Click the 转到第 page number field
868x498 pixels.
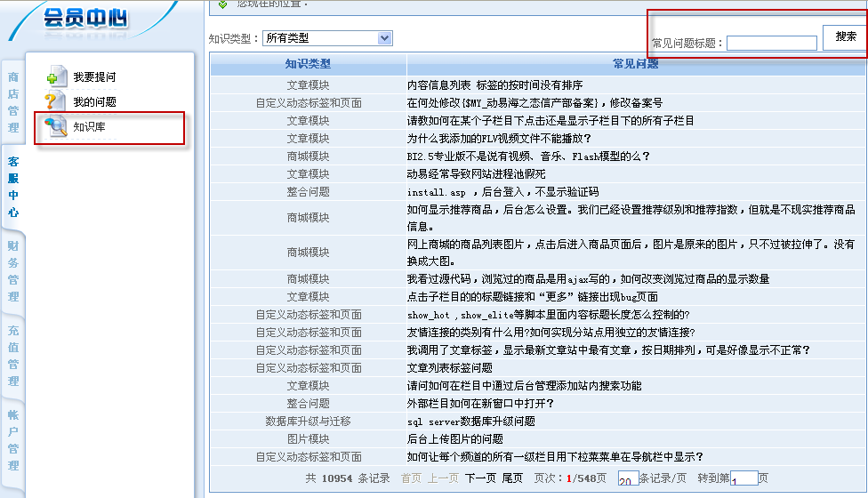(743, 478)
